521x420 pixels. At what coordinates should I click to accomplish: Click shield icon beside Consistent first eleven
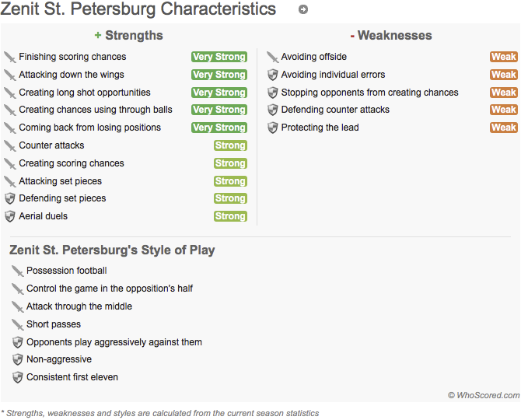tap(18, 378)
